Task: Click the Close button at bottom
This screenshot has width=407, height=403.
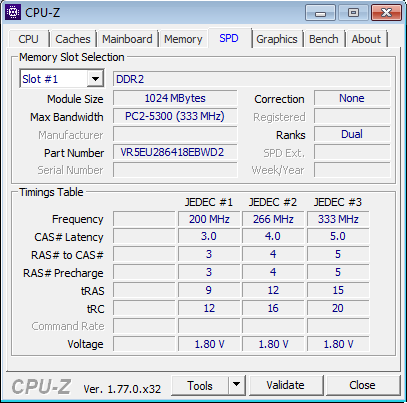Action: pyautogui.click(x=362, y=385)
